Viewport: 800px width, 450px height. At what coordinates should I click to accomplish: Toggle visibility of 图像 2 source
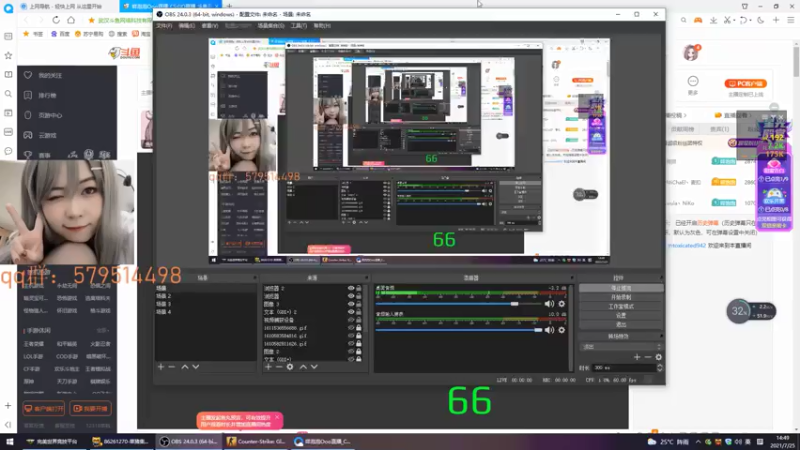(351, 352)
